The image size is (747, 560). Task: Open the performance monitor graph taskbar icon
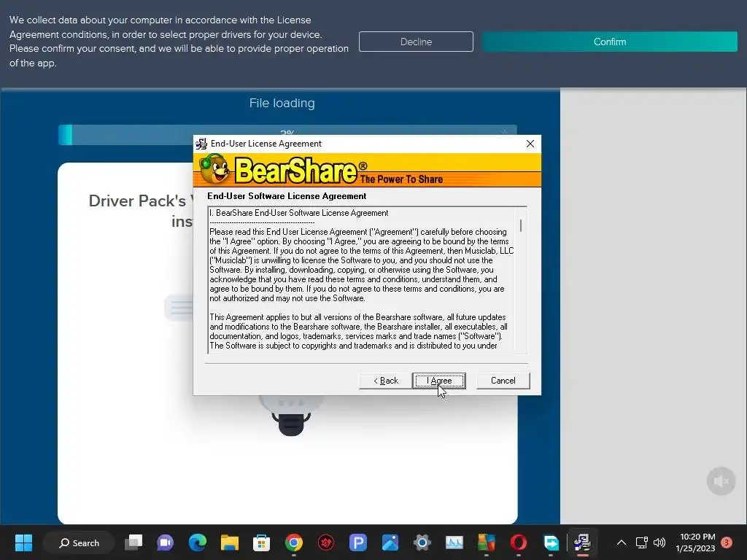coord(454,542)
